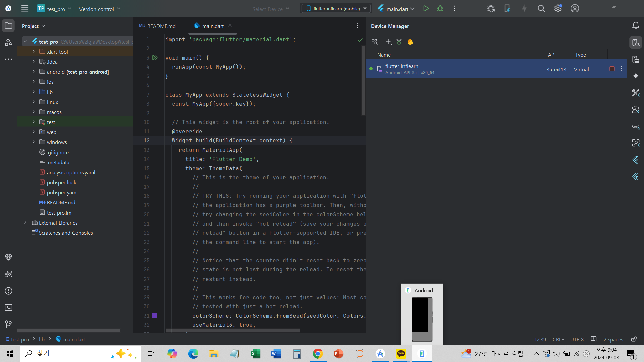Open the Version control dropdown
The image size is (644, 362).
click(x=100, y=9)
